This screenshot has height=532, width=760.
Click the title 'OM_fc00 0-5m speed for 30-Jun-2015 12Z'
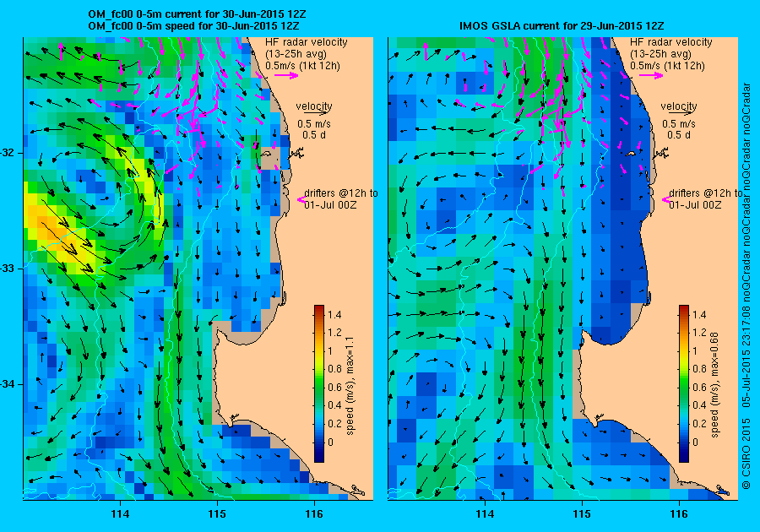coord(193,25)
